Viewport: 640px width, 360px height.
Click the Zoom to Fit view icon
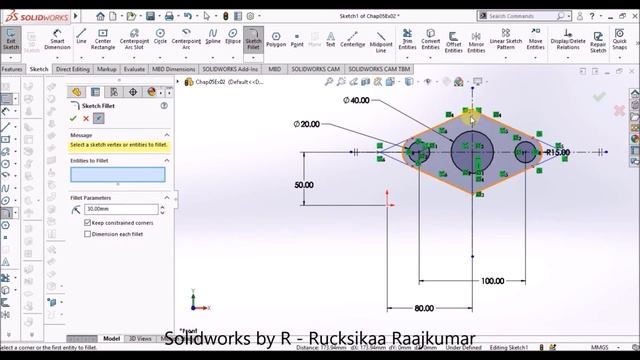click(x=329, y=82)
